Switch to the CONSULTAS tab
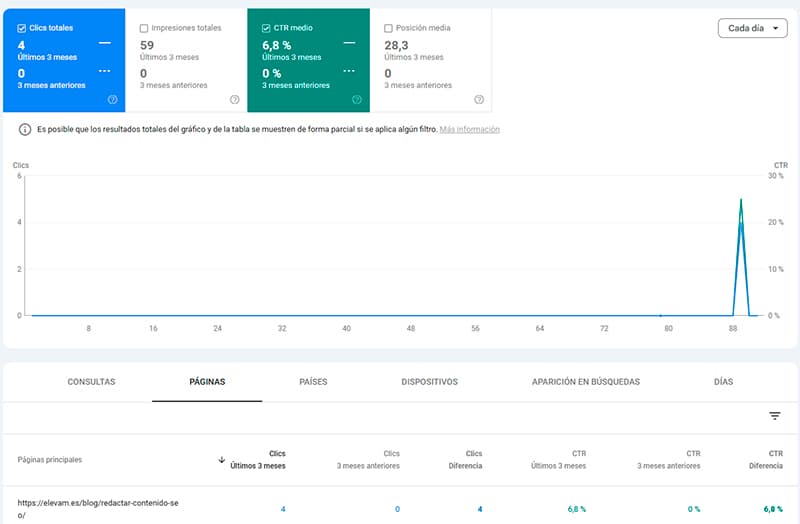800x524 pixels. (91, 382)
